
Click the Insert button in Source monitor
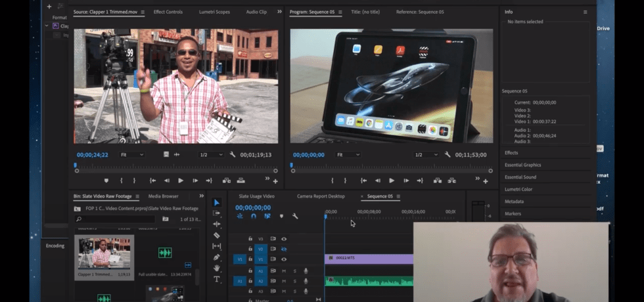[x=227, y=181]
